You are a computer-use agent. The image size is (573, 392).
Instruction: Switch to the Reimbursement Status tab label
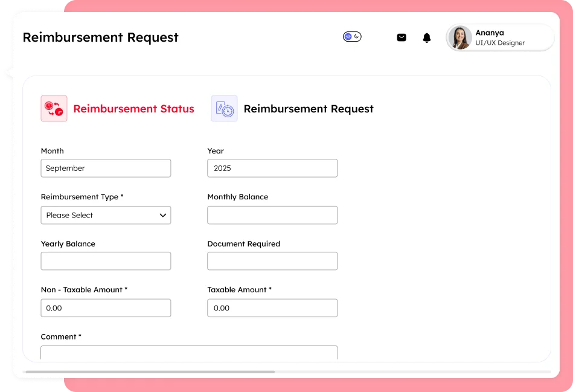[x=133, y=109]
